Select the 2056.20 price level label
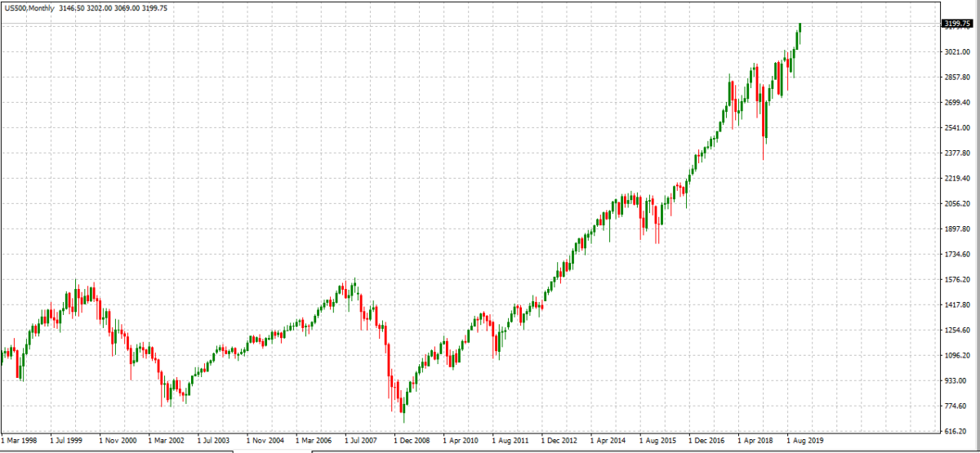 tap(955, 204)
